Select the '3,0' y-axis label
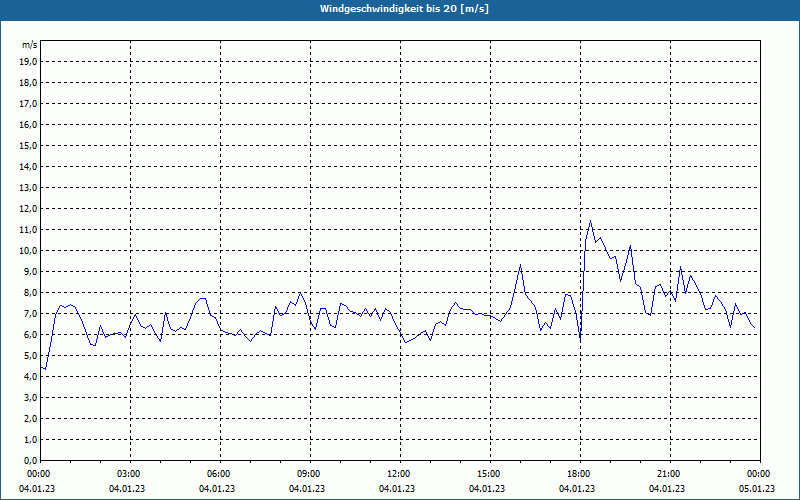The width and height of the screenshot is (800, 500). click(31, 397)
